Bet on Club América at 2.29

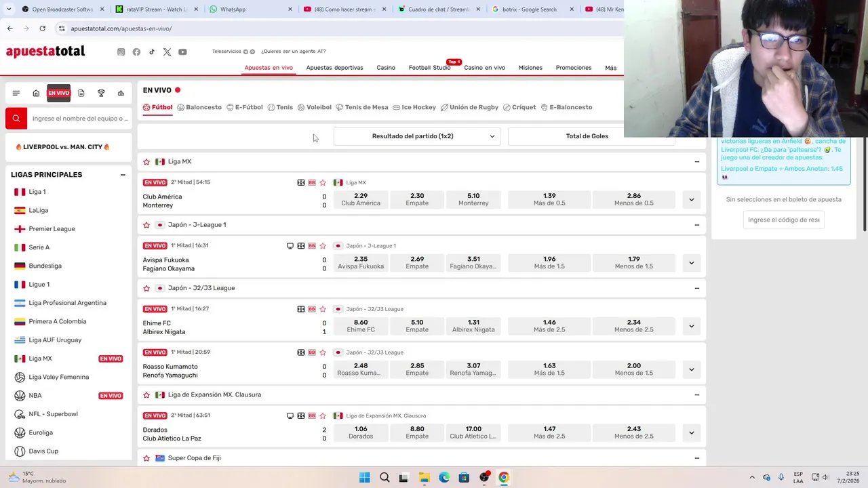click(x=361, y=199)
